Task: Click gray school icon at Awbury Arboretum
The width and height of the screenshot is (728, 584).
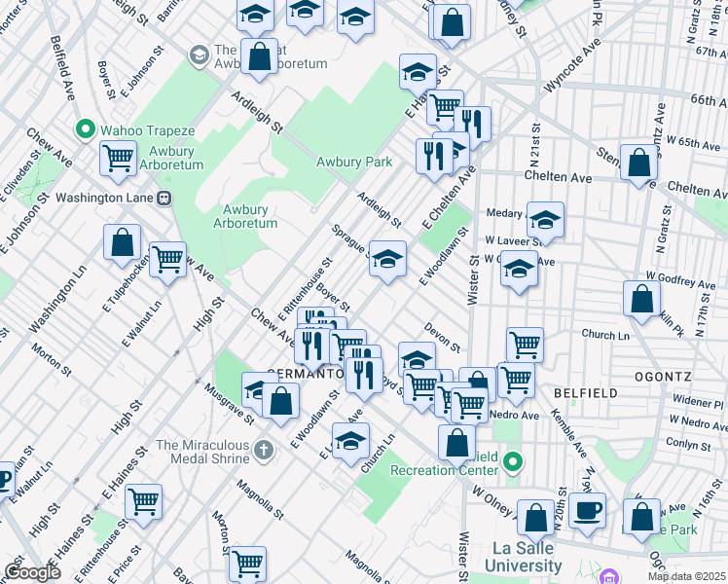Action: [x=200, y=55]
